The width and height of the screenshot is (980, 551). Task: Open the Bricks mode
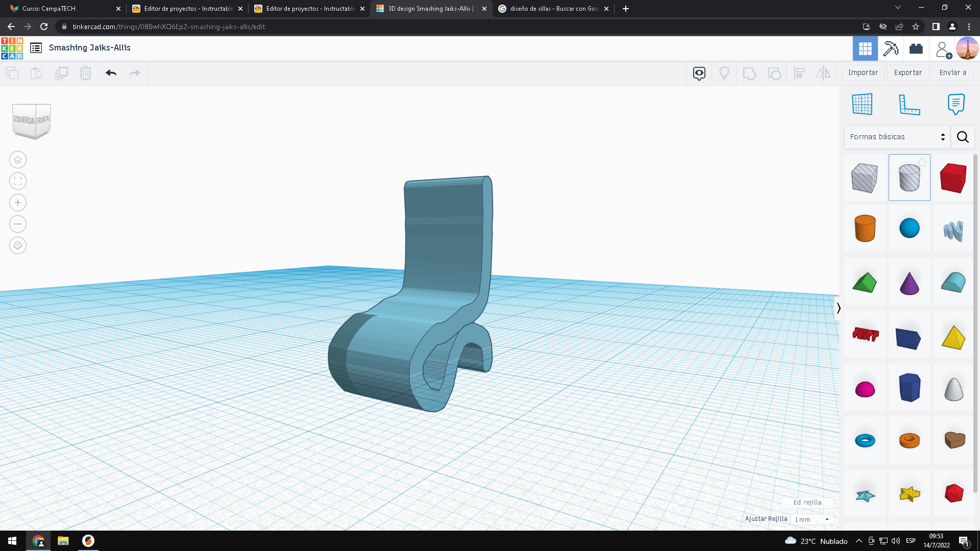tap(916, 48)
